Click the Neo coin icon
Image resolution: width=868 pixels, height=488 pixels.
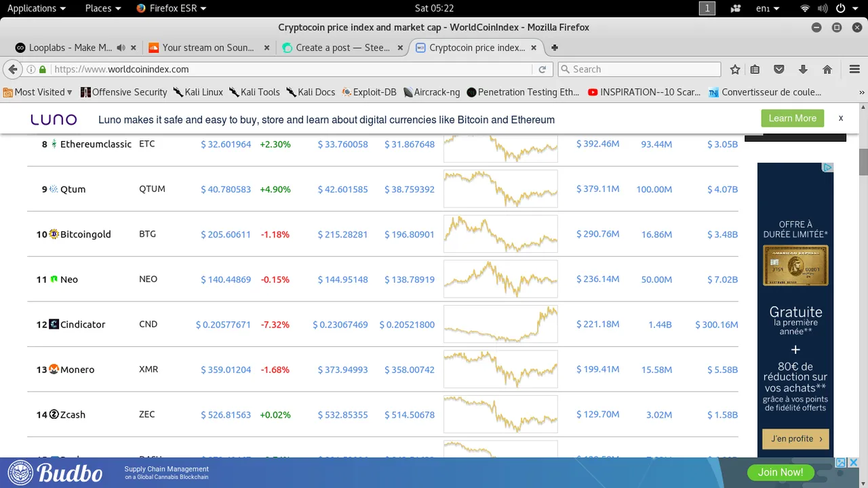pyautogui.click(x=54, y=279)
